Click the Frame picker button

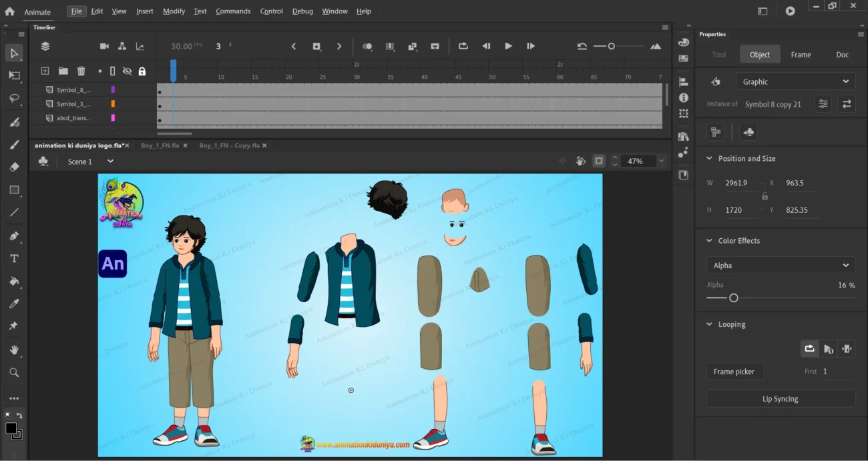click(734, 372)
